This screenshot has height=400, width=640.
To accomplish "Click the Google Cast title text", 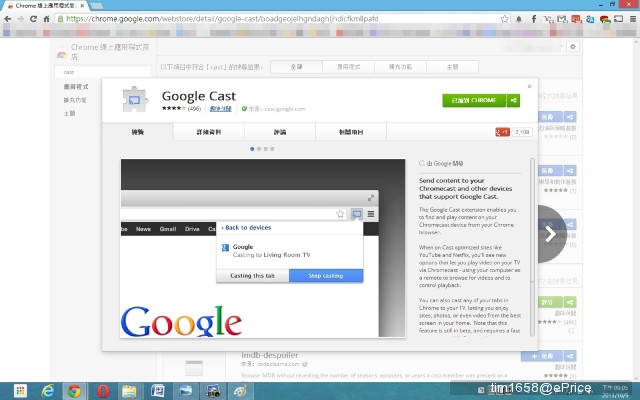I will 199,96.
